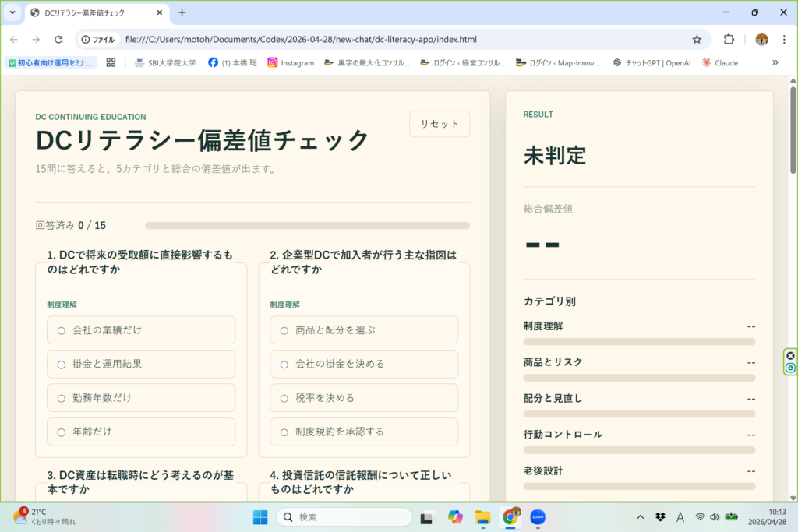Open a new browser tab
This screenshot has width=798, height=532.
[182, 12]
